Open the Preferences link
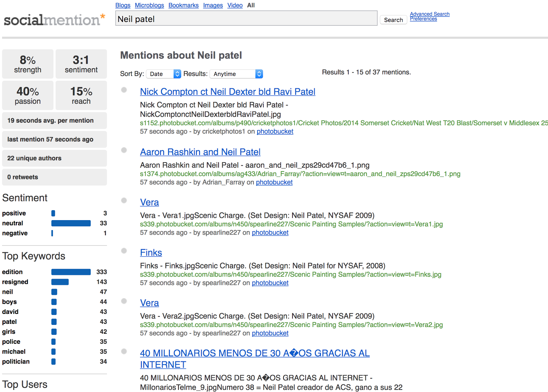The height and width of the screenshot is (392, 548). click(x=423, y=19)
